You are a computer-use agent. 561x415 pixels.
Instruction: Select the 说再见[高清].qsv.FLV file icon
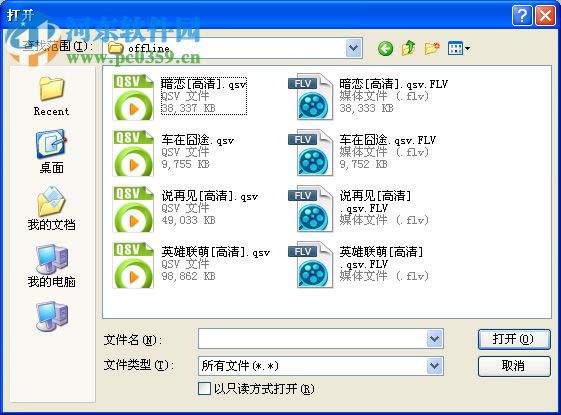(311, 209)
